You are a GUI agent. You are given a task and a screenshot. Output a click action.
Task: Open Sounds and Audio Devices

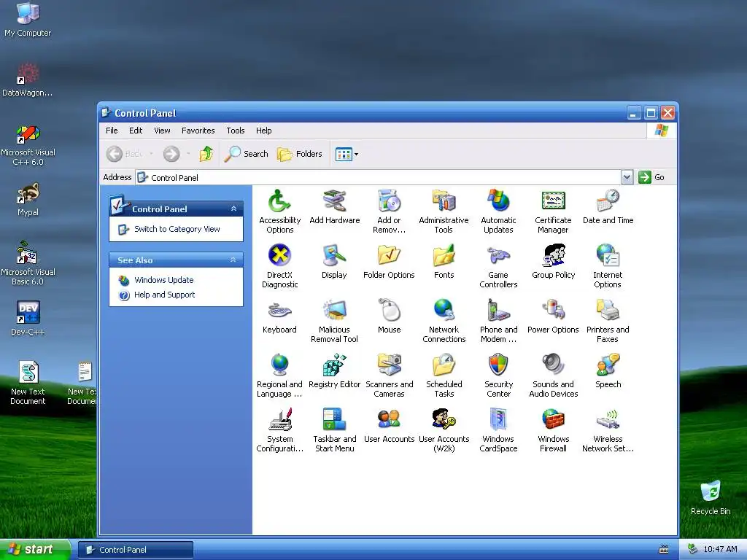553,376
